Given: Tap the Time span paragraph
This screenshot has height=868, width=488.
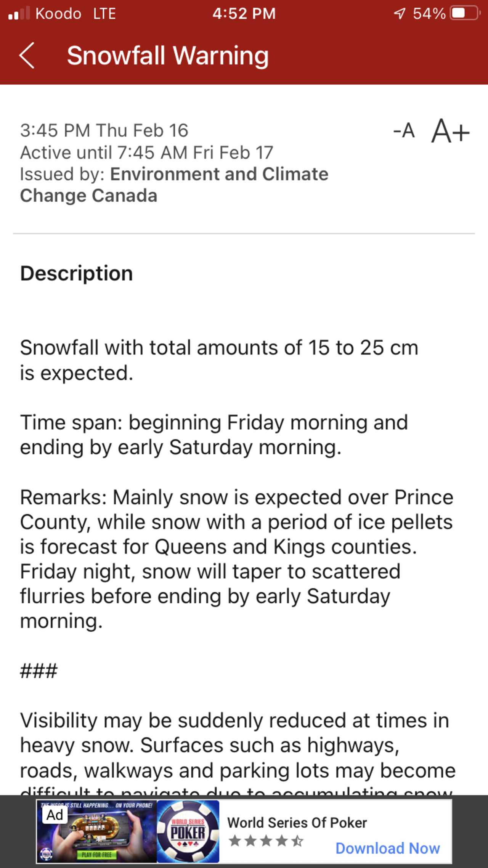Looking at the screenshot, I should tap(213, 435).
